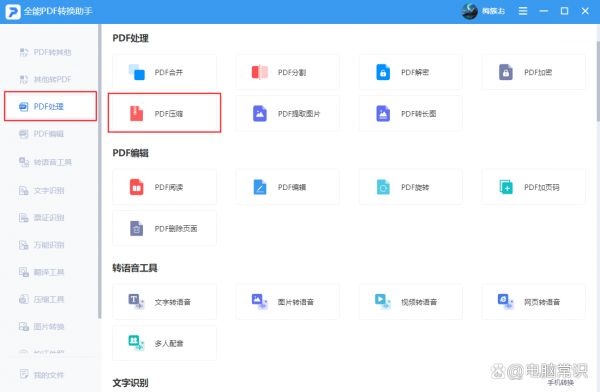Select the PDF分割 split tool icon
This screenshot has width=600, height=392.
coord(260,72)
